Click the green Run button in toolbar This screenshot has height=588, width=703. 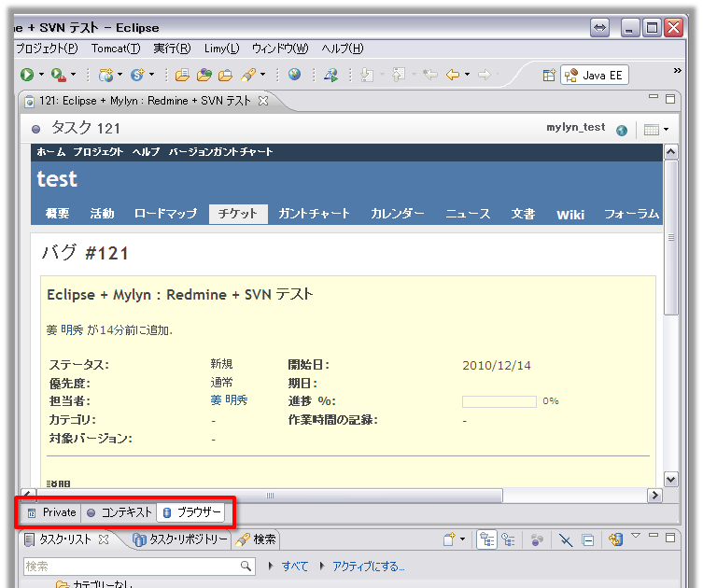pos(27,75)
